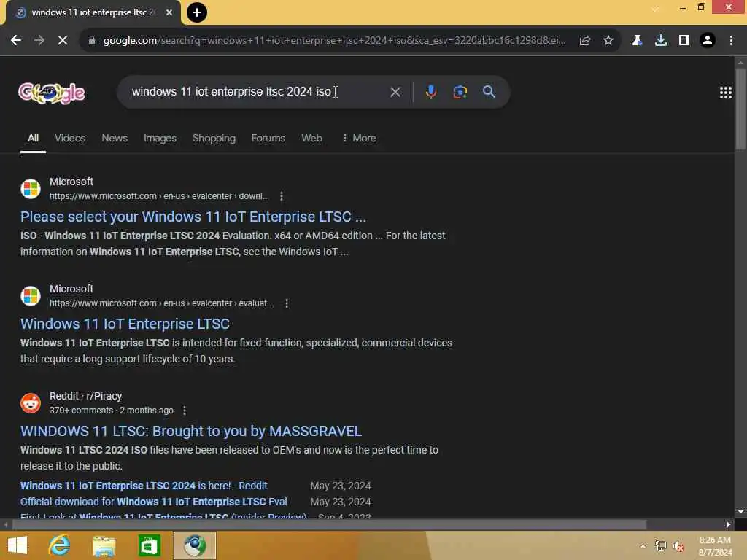Viewport: 747px width, 560px height.
Task: Open File Explorer from taskbar
Action: [104, 545]
